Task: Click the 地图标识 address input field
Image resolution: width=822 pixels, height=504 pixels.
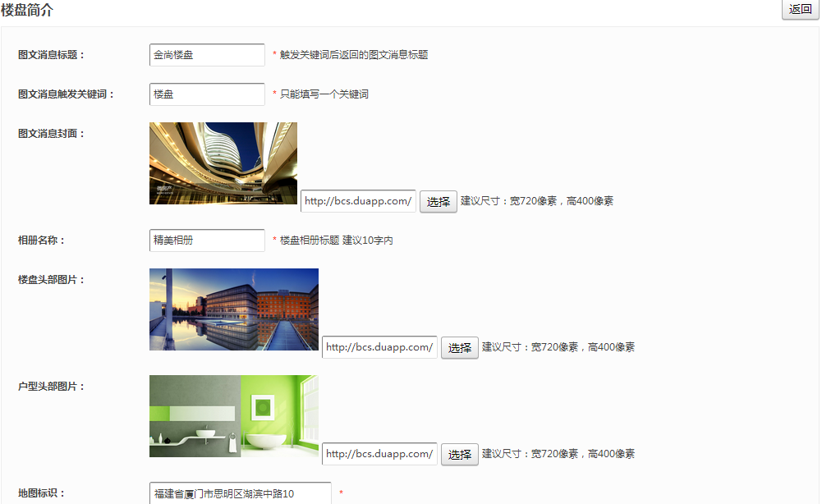Action: tap(240, 493)
